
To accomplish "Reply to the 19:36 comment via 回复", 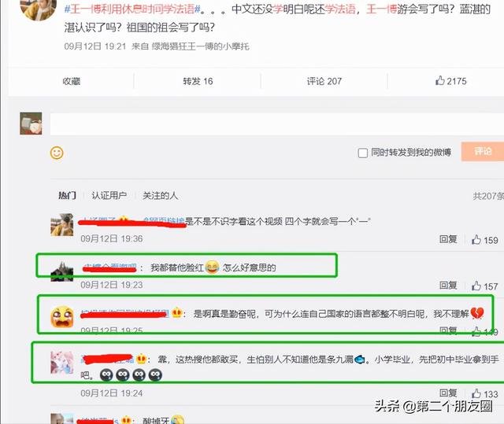I will coord(448,239).
